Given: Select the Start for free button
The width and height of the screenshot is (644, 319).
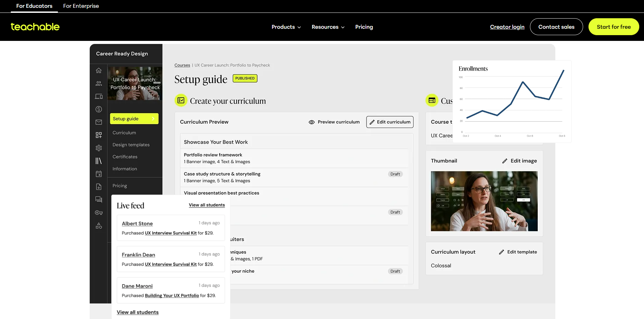Looking at the screenshot, I should pyautogui.click(x=614, y=27).
